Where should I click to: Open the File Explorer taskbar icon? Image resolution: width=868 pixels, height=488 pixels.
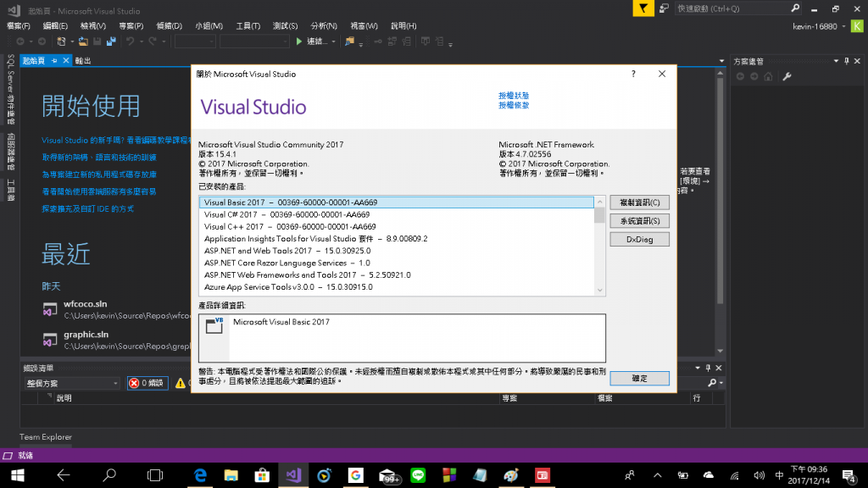pos(231,475)
